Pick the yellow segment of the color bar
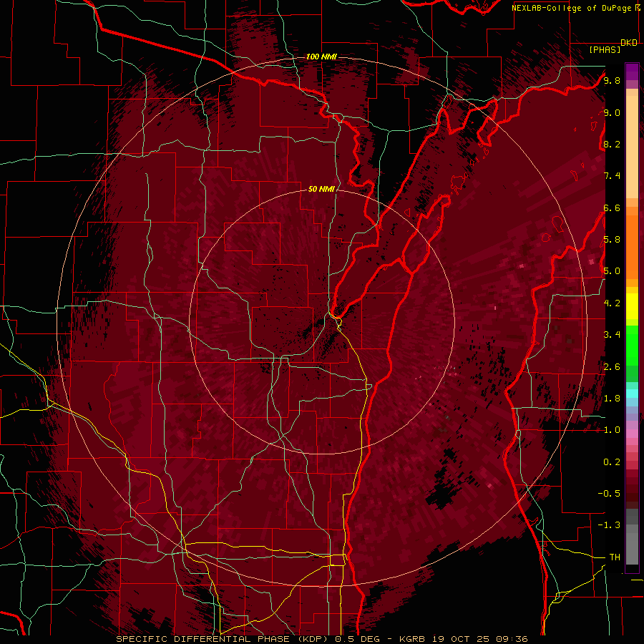 click(x=632, y=306)
